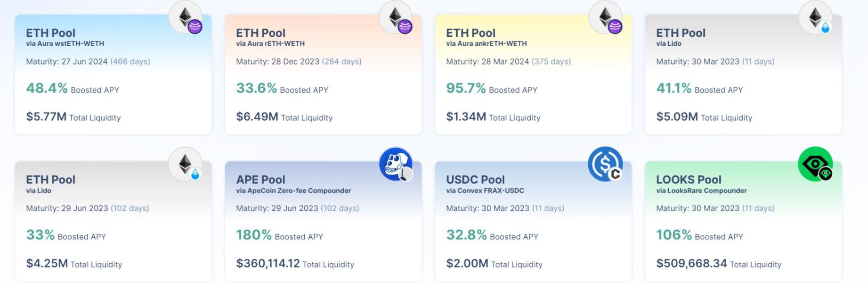The image size is (868, 283).
Task: Click the Aura ankrETH-WETH pool token icon
Action: tap(606, 17)
